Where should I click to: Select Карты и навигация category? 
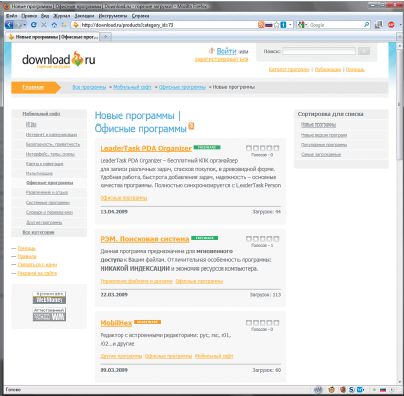click(44, 164)
